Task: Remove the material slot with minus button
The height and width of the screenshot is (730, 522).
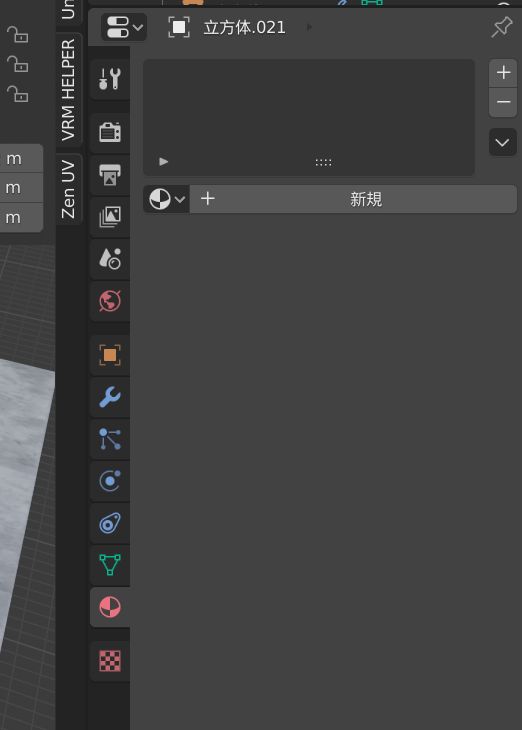Action: (x=503, y=102)
